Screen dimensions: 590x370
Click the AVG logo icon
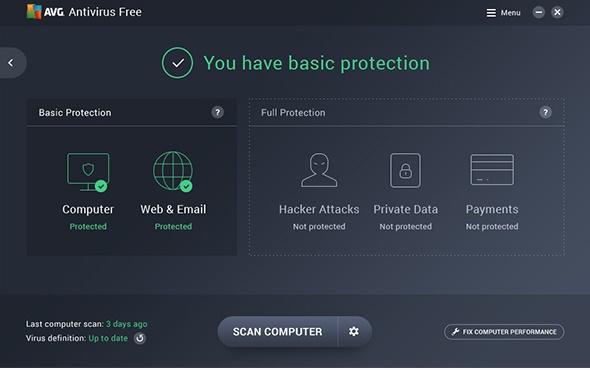(34, 12)
